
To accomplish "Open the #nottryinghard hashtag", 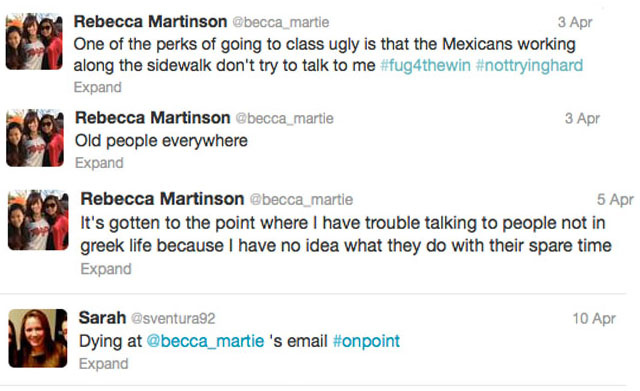I will pyautogui.click(x=529, y=66).
